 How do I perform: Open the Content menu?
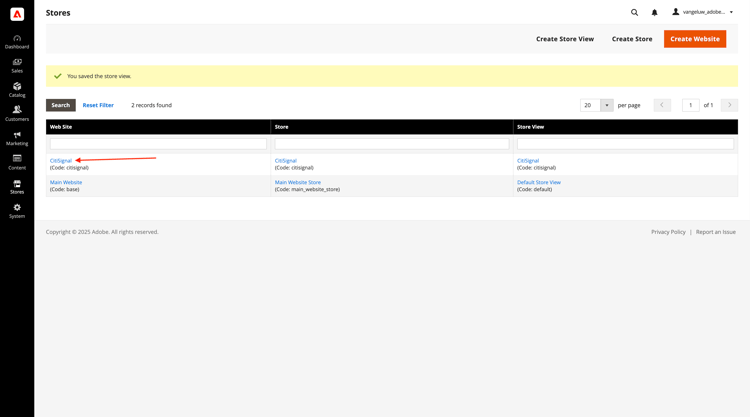(x=17, y=163)
